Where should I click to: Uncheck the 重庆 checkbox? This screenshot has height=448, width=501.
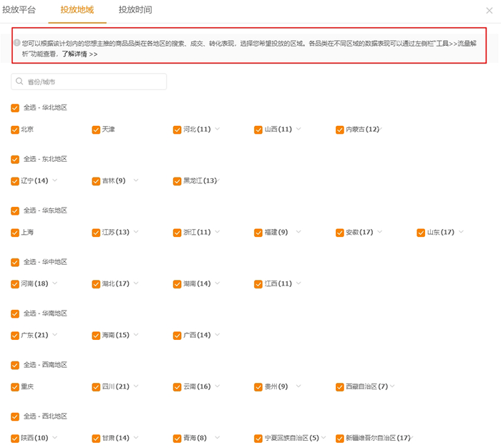click(x=15, y=387)
